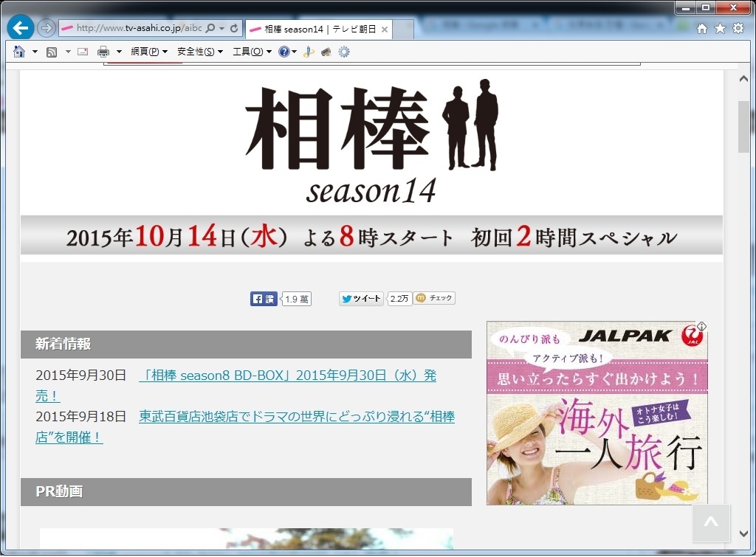Click the vertical scrollbar thumb

click(743, 127)
